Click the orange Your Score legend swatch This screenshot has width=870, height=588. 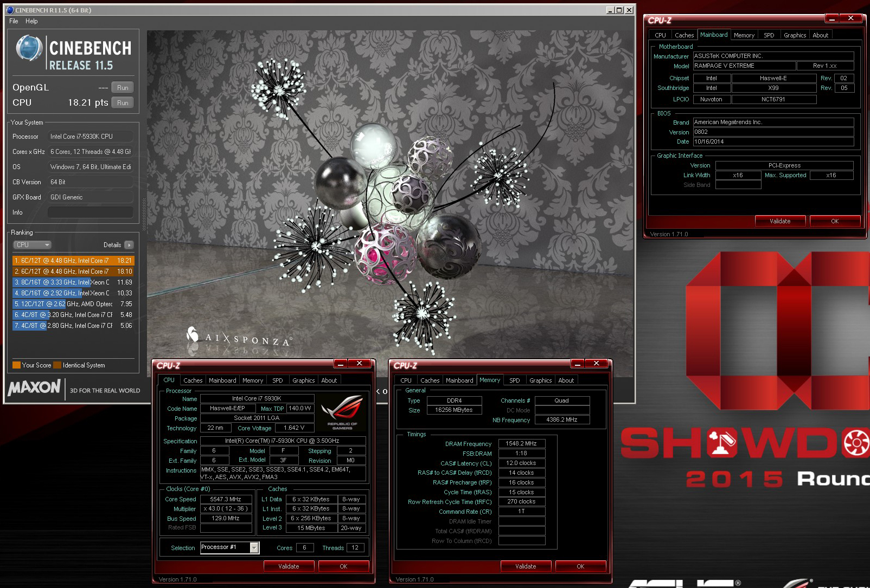pos(16,365)
